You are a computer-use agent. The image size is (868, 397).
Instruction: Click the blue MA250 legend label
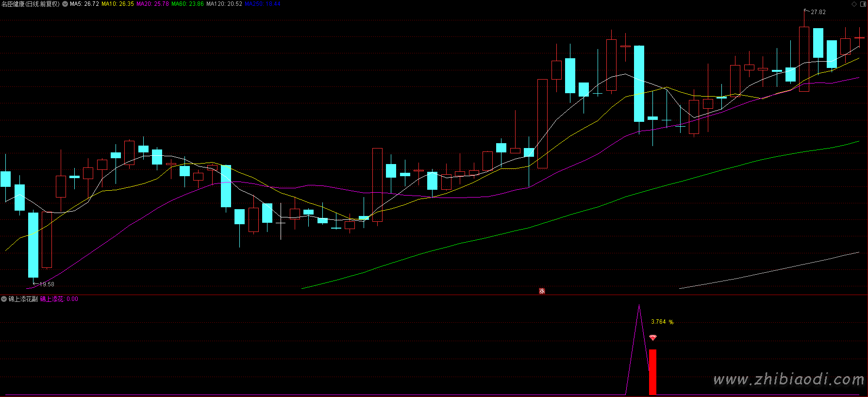point(262,4)
